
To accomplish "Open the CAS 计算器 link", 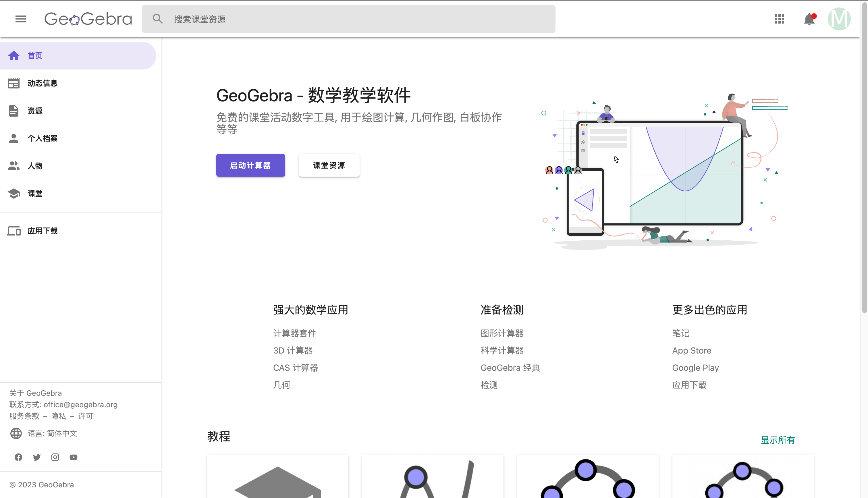I will (296, 367).
